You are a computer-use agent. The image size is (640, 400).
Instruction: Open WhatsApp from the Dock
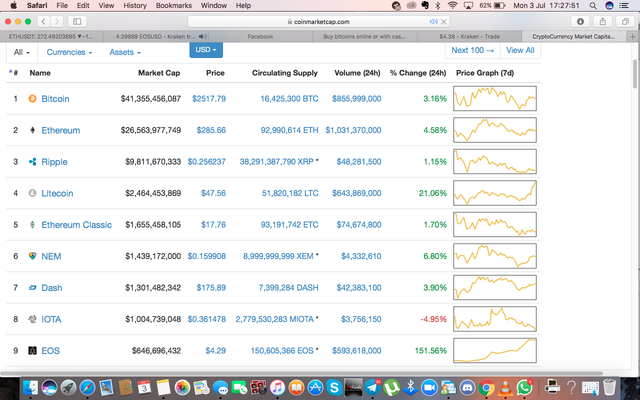524,387
